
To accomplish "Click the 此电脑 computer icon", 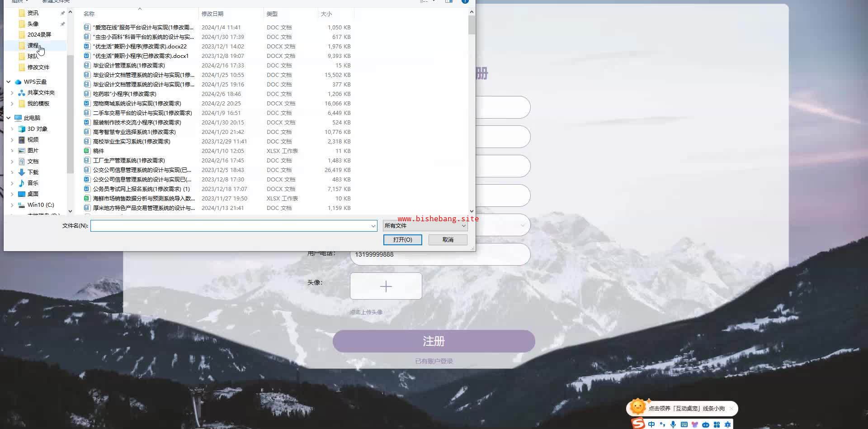I will pos(18,118).
